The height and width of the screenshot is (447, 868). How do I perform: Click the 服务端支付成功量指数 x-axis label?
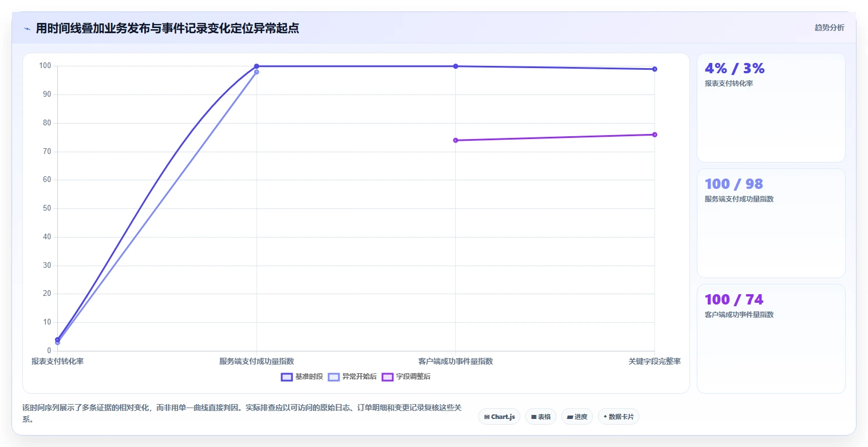[257, 361]
